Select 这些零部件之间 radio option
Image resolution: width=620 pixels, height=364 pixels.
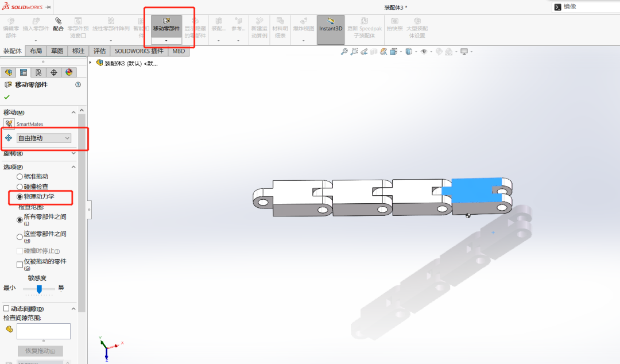20,237
